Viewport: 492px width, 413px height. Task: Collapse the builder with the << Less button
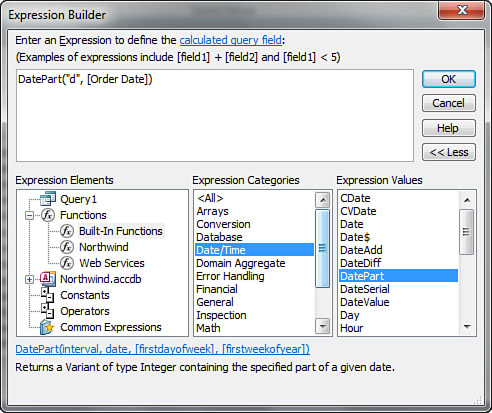point(449,152)
